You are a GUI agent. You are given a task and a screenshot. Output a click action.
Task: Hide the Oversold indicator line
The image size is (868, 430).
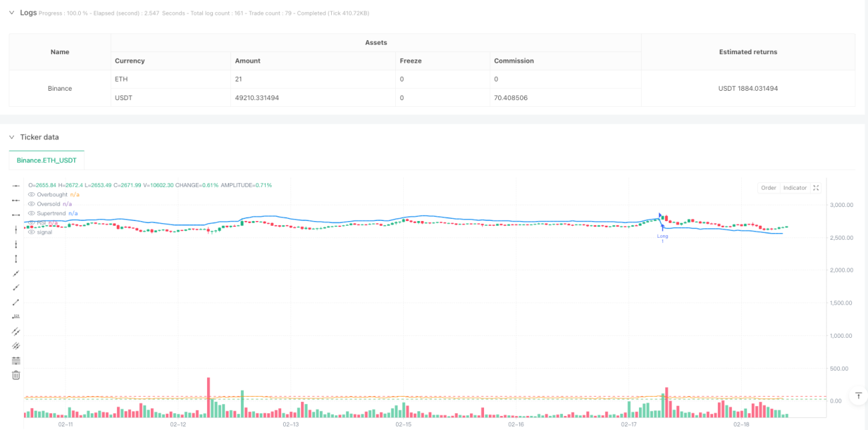[31, 204]
